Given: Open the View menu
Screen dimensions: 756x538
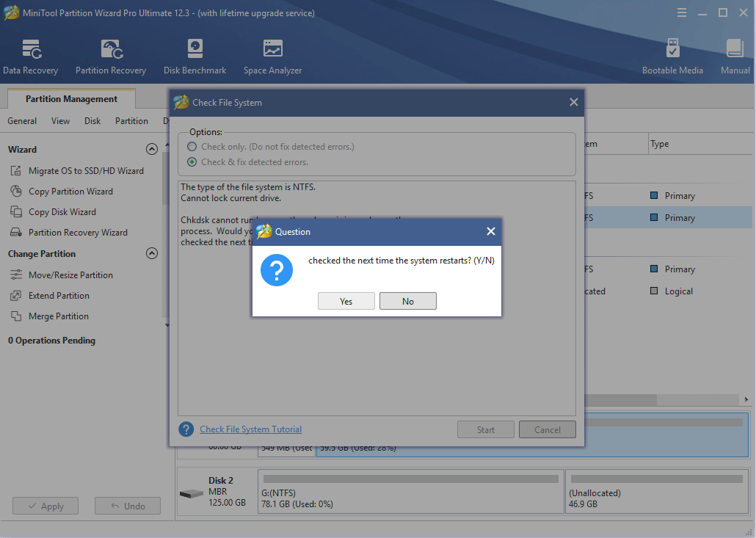Looking at the screenshot, I should (x=60, y=121).
